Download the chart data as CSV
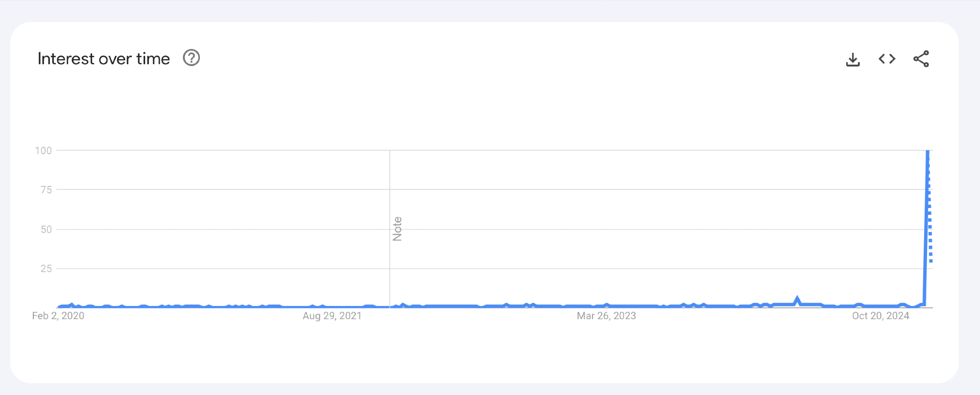The image size is (980, 395). point(853,59)
